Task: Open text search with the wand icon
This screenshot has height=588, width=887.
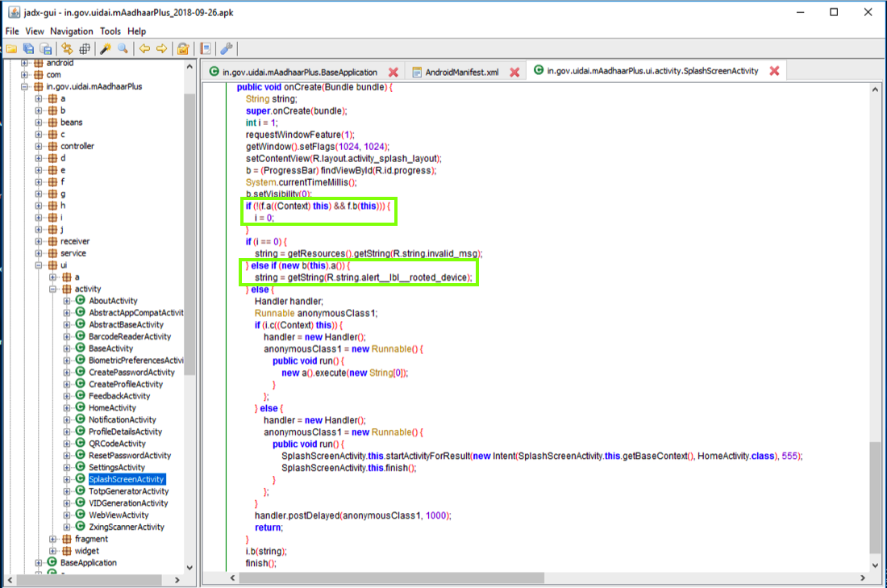Action: click(x=106, y=48)
